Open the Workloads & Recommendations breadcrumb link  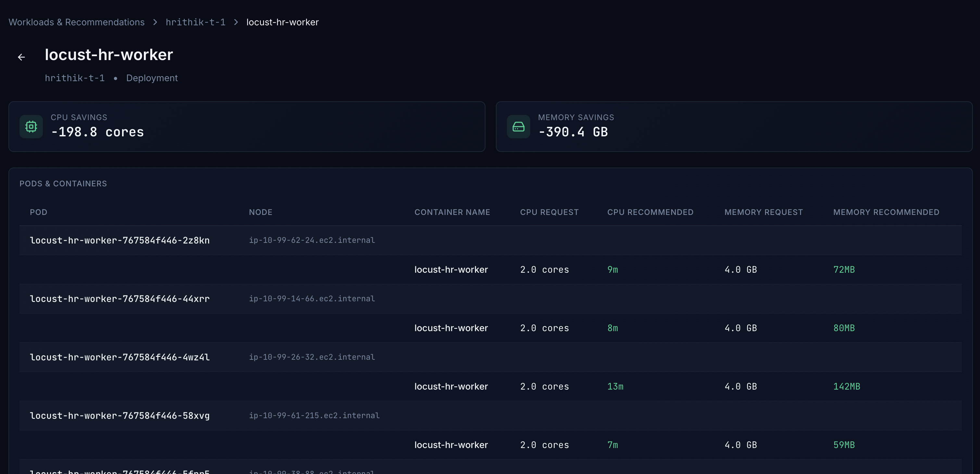76,22
